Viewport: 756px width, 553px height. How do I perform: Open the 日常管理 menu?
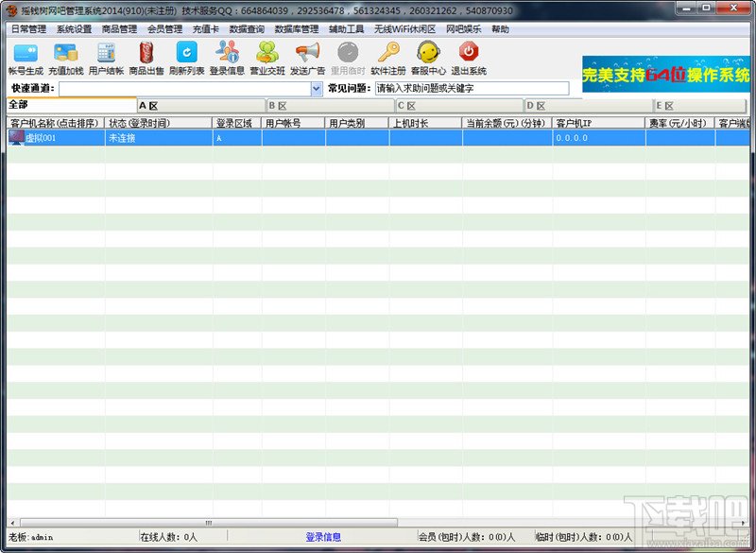(29, 29)
